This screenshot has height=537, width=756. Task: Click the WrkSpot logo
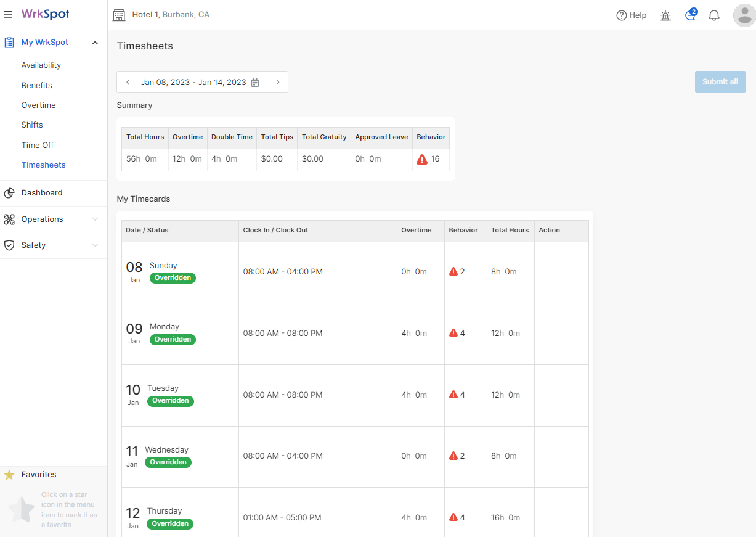tap(44, 14)
